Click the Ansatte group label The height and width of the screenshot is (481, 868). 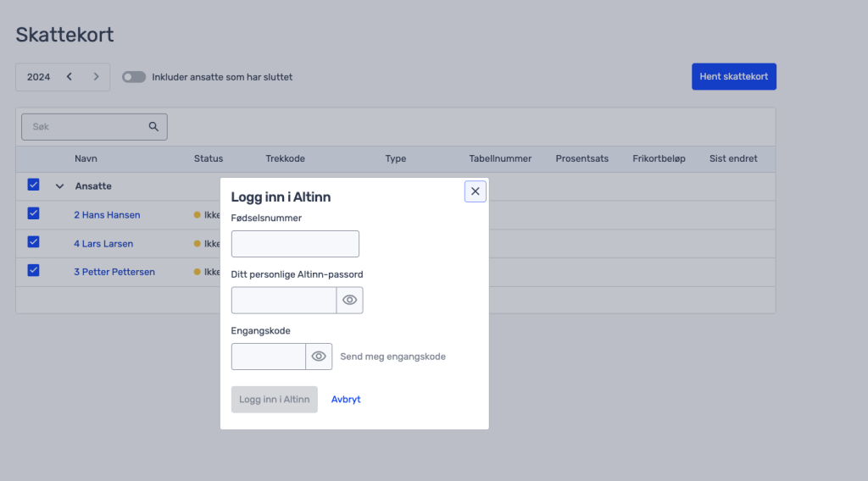(x=93, y=186)
